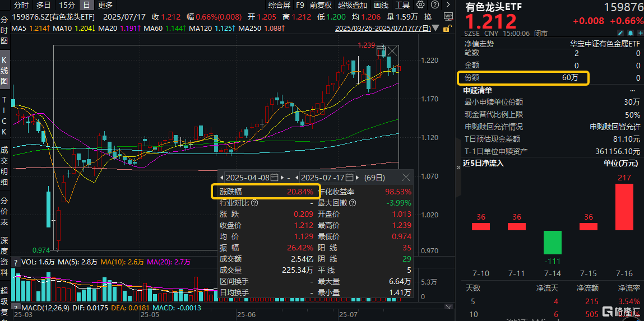The image size is (644, 321).
Task: Switch to 分时 intraday tab
Action: (x=21, y=5)
